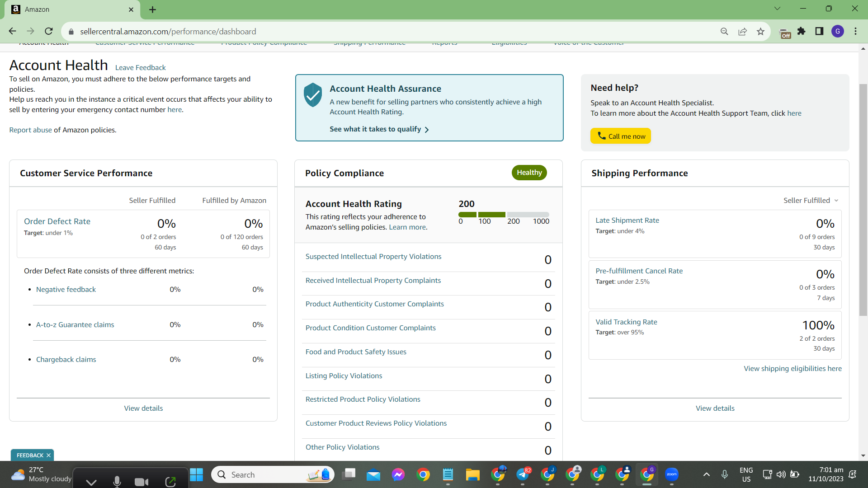Open File Explorer from the taskbar
Viewport: 868px width, 488px height.
tap(473, 475)
